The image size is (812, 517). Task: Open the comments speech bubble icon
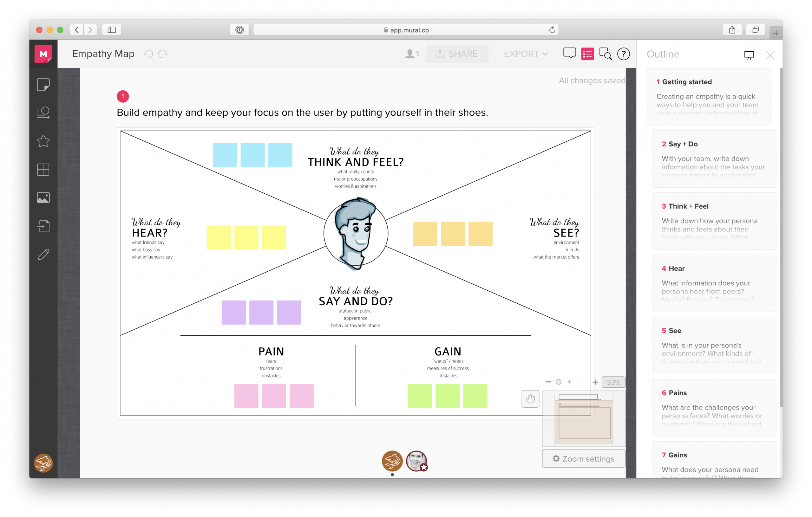pyautogui.click(x=569, y=54)
